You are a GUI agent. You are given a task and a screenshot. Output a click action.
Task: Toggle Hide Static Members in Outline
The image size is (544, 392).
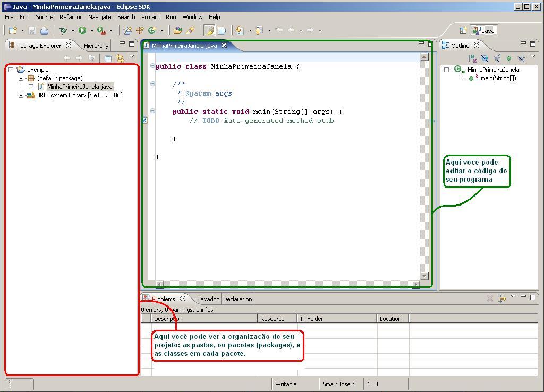pos(497,58)
